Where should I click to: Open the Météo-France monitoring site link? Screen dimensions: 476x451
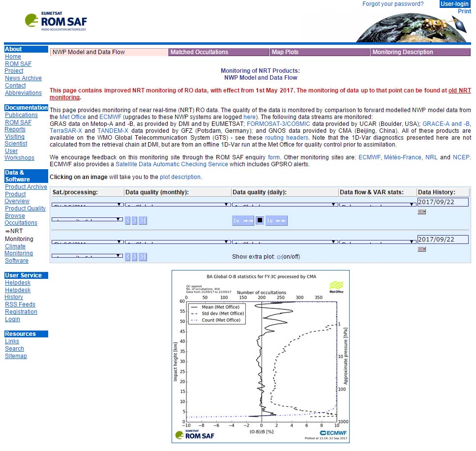[x=403, y=157]
